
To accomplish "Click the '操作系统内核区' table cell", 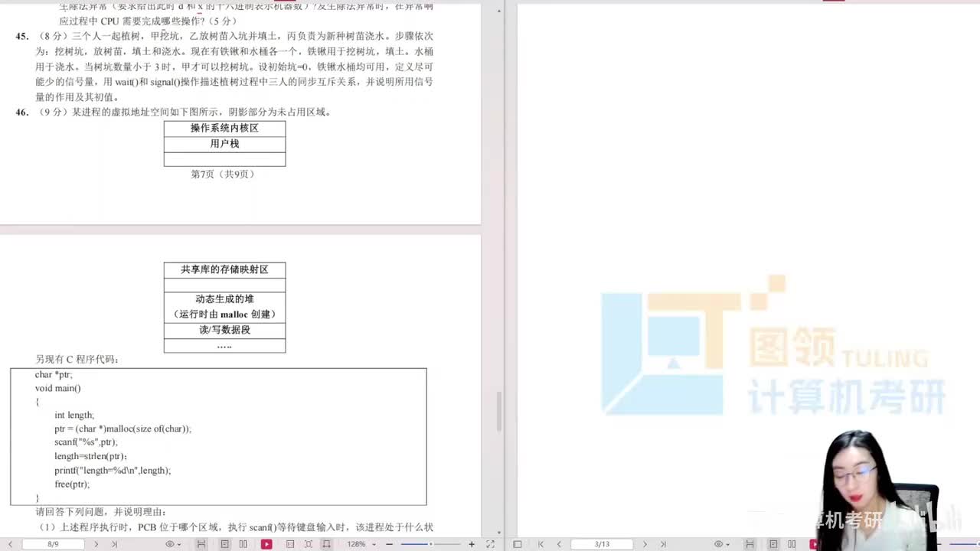I will 224,128.
